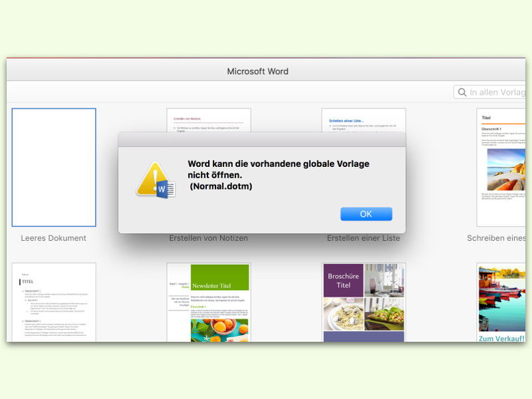Click the error message text nicht öffnen
Viewport: 532px width, 399px height.
pyautogui.click(x=217, y=174)
